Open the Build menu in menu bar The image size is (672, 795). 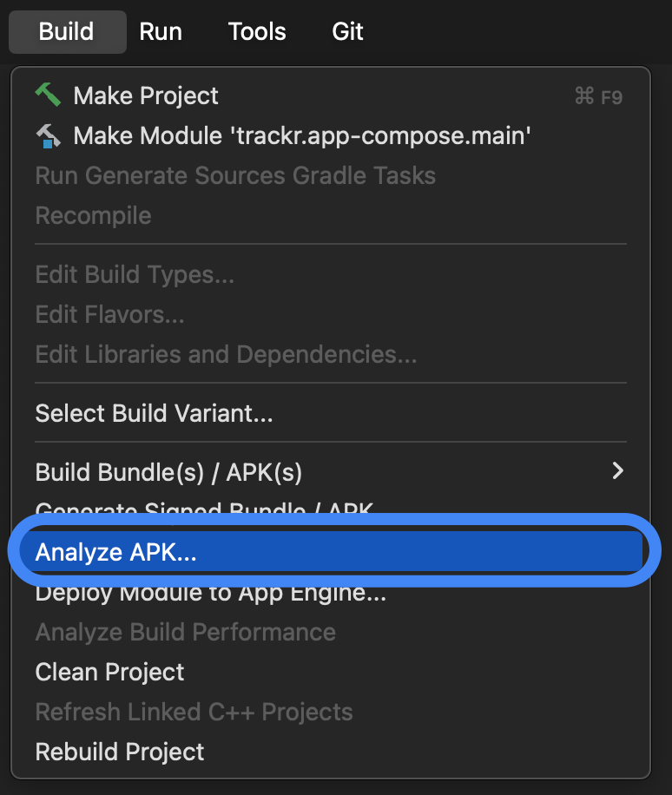point(66,32)
